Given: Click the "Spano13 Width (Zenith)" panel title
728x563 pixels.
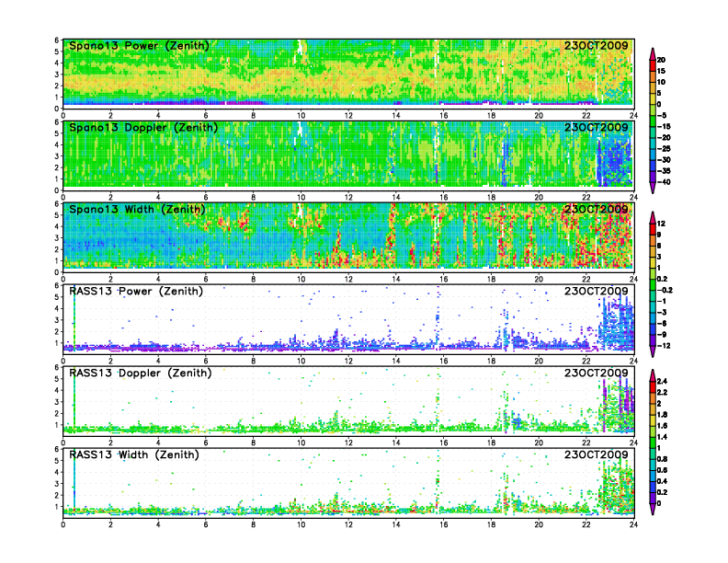Looking at the screenshot, I should (x=137, y=210).
